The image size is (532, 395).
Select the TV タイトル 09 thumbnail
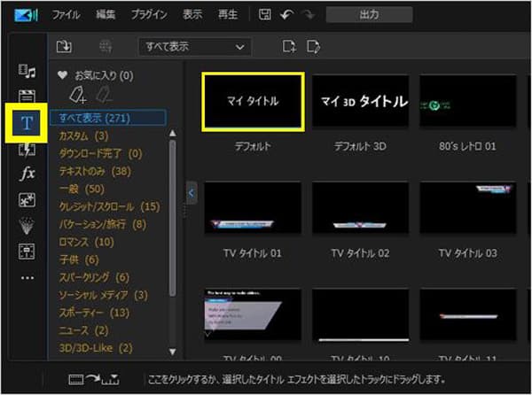pos(253,314)
